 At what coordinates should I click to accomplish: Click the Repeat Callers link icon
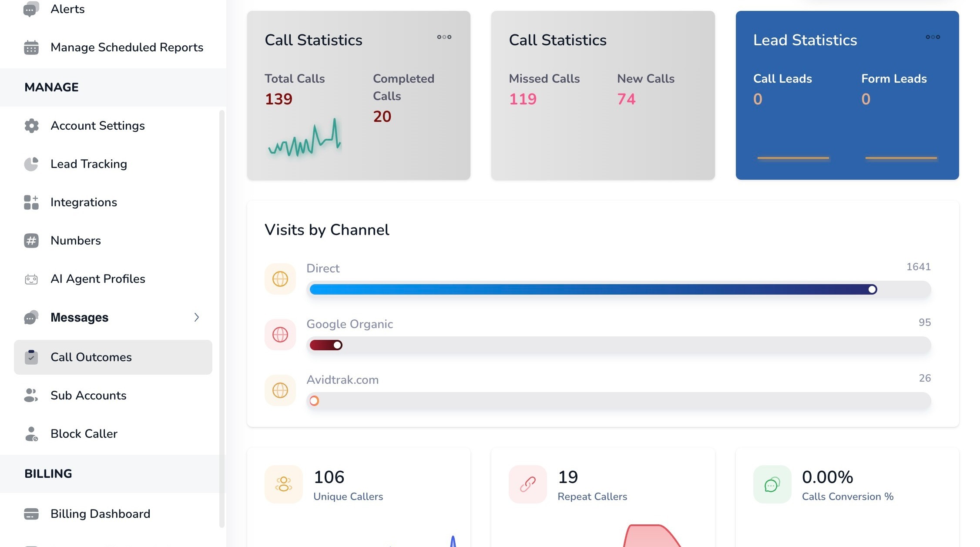click(x=528, y=484)
